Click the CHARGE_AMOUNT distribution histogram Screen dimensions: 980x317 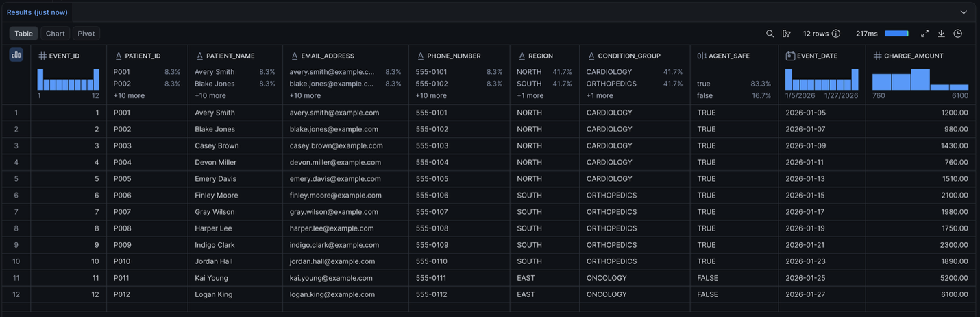[x=920, y=79]
